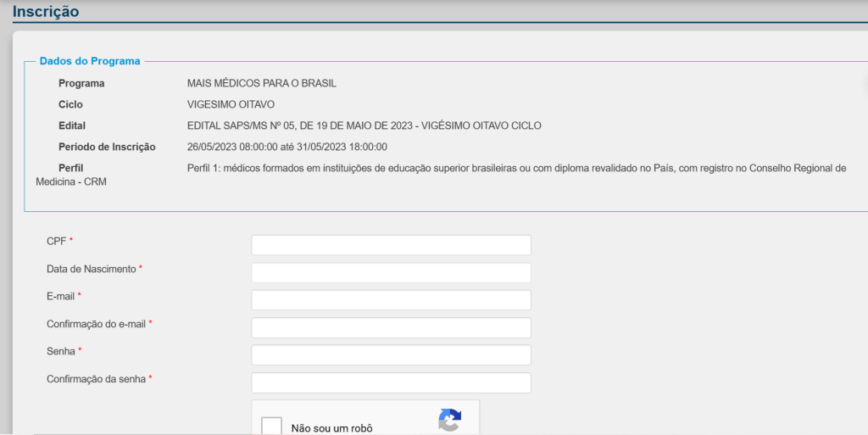Click the Perfil 1 description text
The width and height of the screenshot is (868, 435).
click(x=515, y=168)
